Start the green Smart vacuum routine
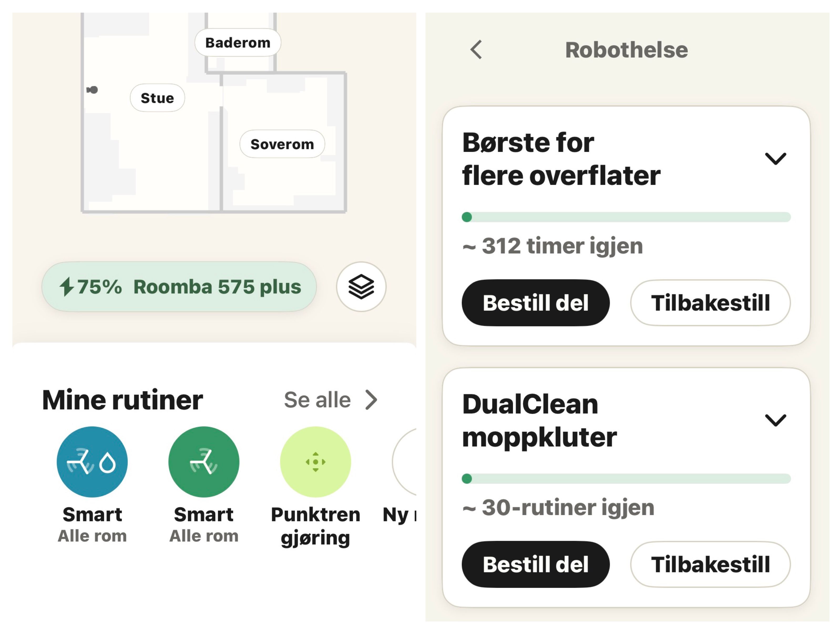 pyautogui.click(x=204, y=462)
